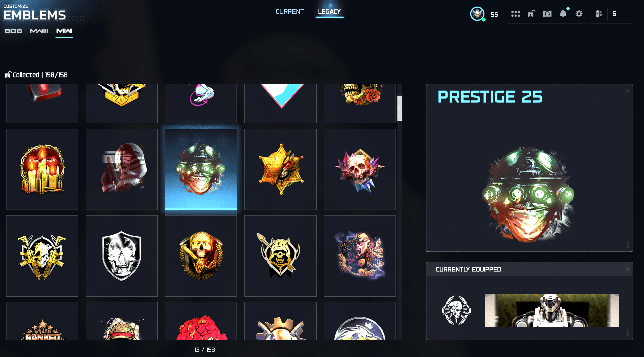Open the camera-style icon in top bar

(547, 14)
